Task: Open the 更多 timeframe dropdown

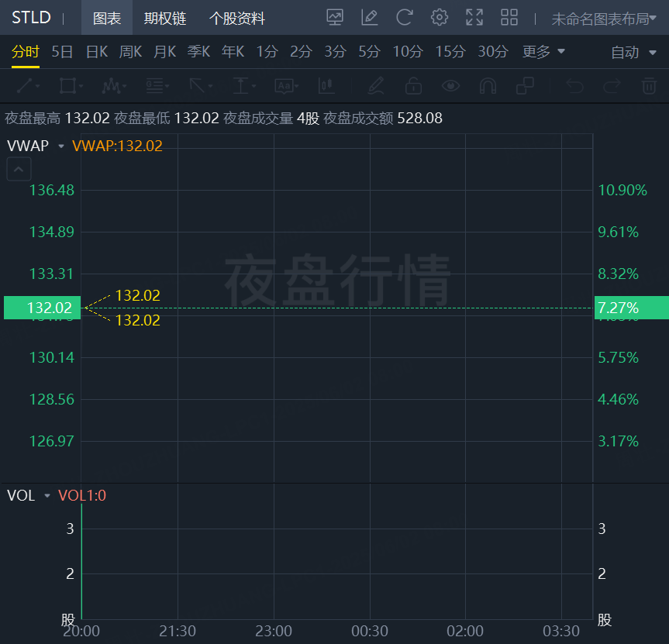Action: [x=543, y=52]
